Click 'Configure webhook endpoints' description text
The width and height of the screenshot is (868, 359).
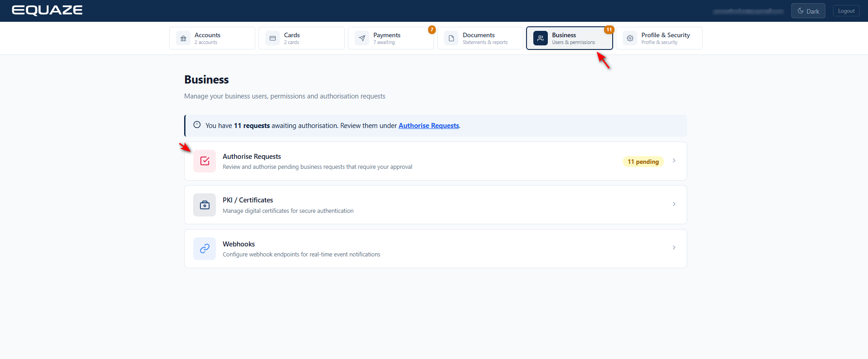coord(302,255)
